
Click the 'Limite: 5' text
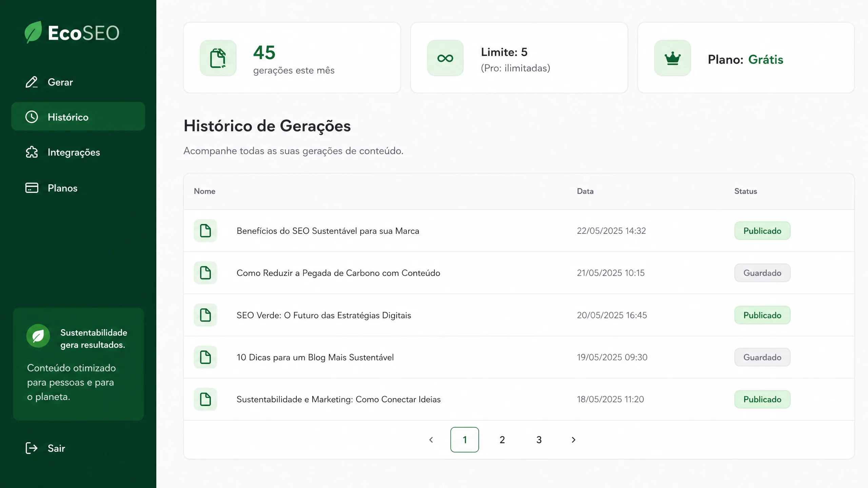coord(504,52)
